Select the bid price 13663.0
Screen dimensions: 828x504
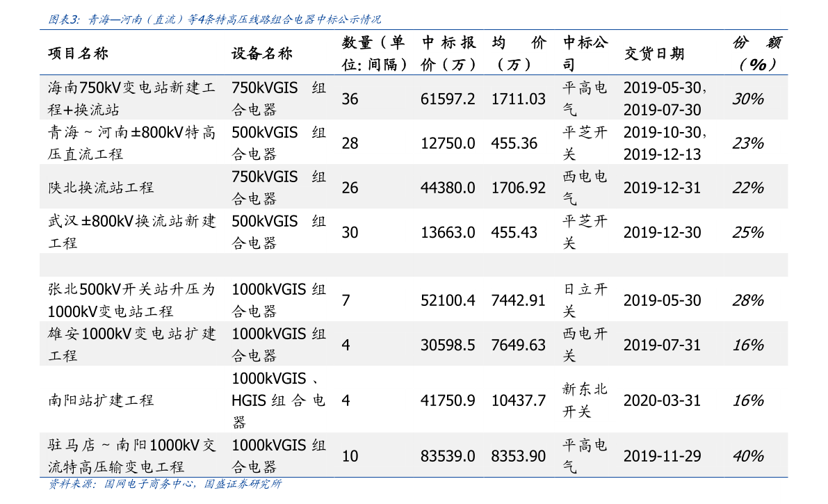448,232
